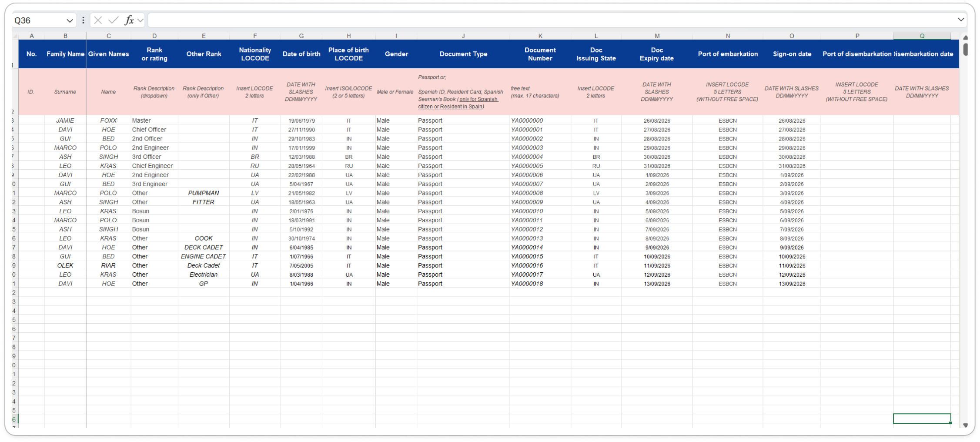Click the 'Other Rank' header cell
This screenshot has width=980, height=442.
pyautogui.click(x=204, y=54)
